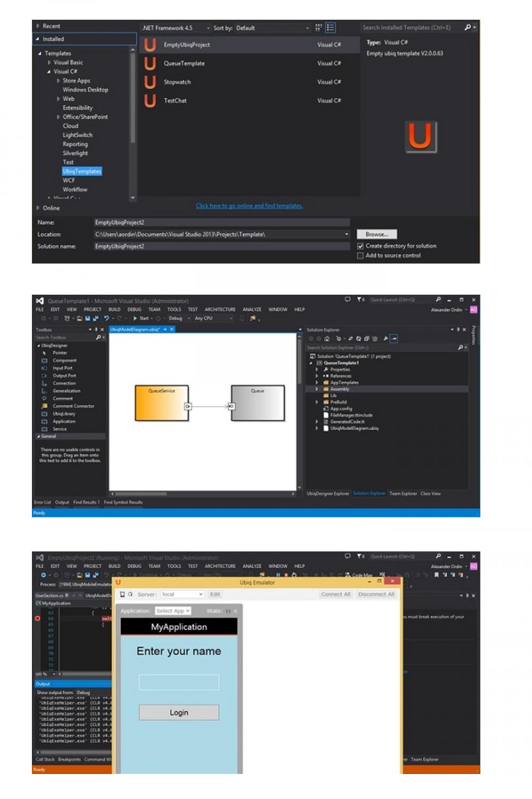Click the Stopwatch template icon
The height and width of the screenshot is (799, 532).
coord(151,82)
